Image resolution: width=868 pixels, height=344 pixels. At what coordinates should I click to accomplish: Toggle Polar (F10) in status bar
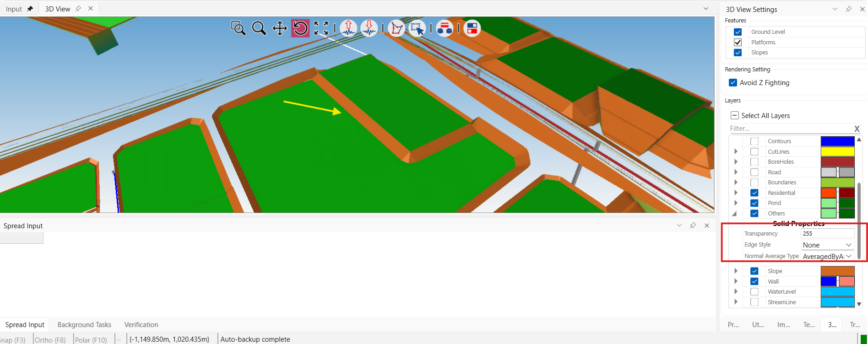(x=91, y=340)
